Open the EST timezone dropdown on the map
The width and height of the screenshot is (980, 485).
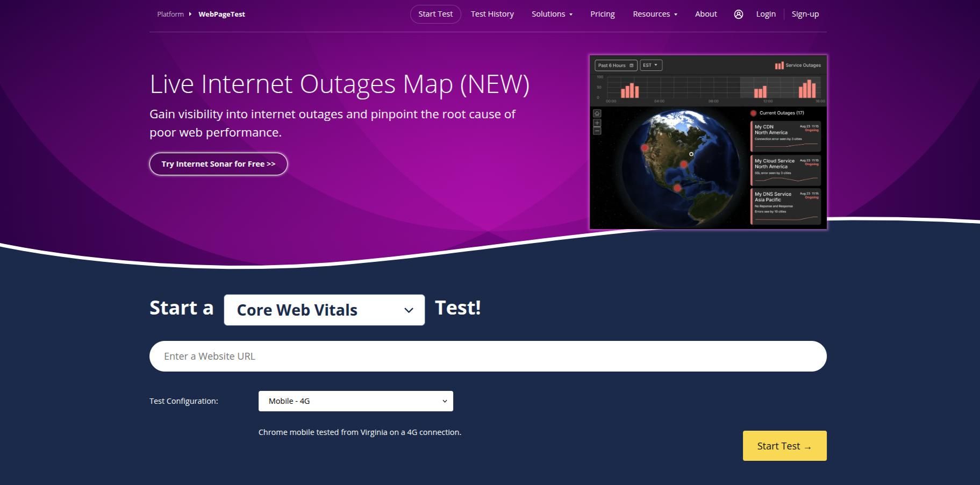click(650, 65)
